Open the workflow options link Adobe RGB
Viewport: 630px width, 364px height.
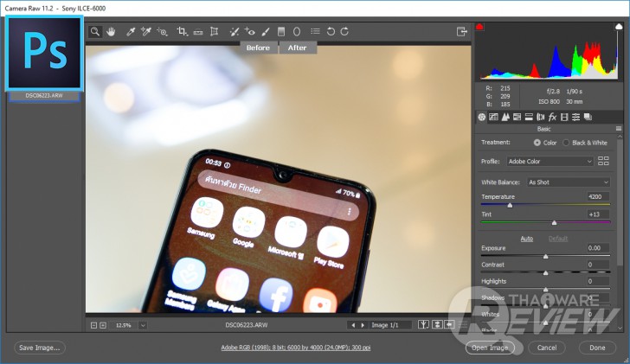[x=296, y=348]
